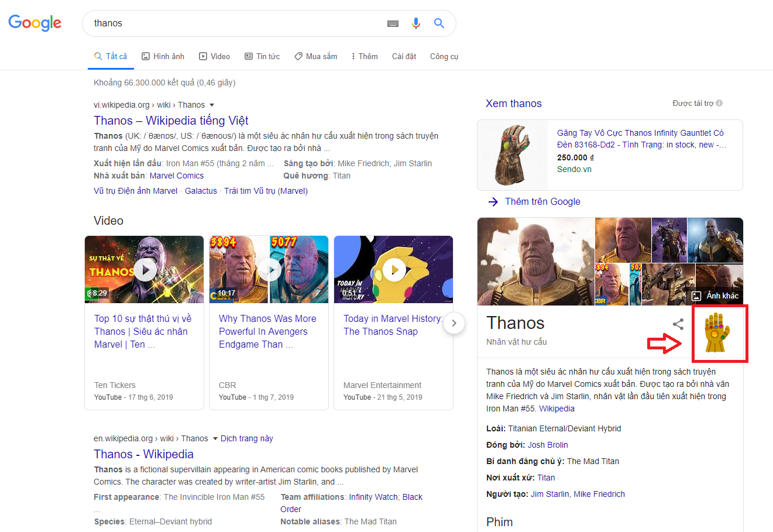Click the Infinity Gauntlet product thumbnail

(513, 155)
